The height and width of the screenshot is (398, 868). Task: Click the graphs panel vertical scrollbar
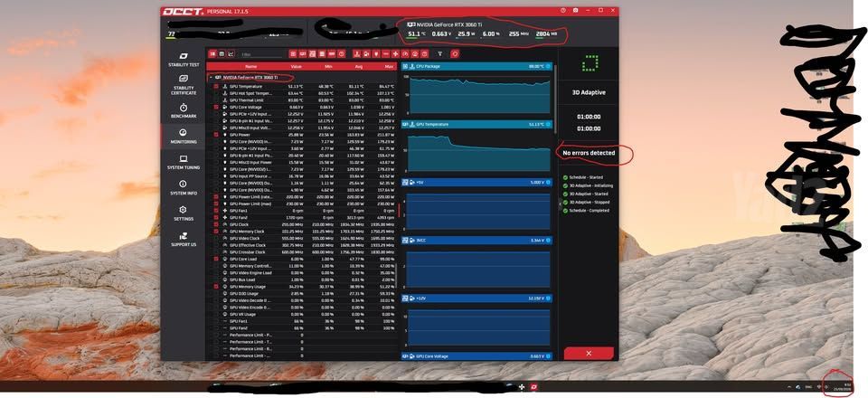[554, 98]
